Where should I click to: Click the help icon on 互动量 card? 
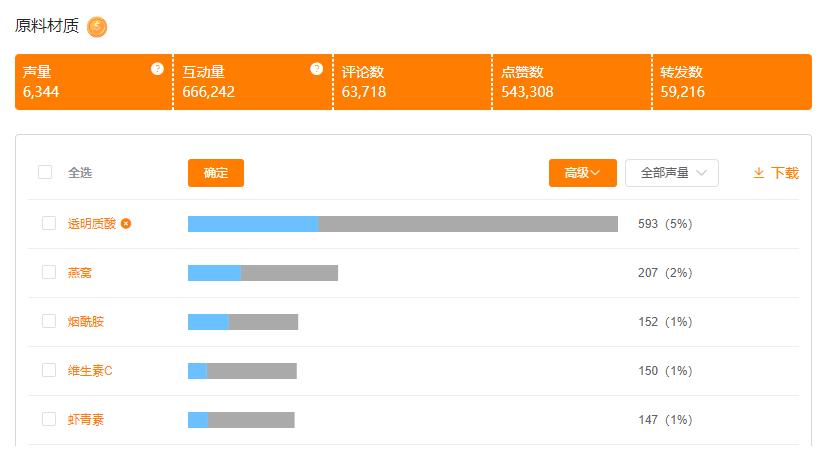(x=317, y=69)
